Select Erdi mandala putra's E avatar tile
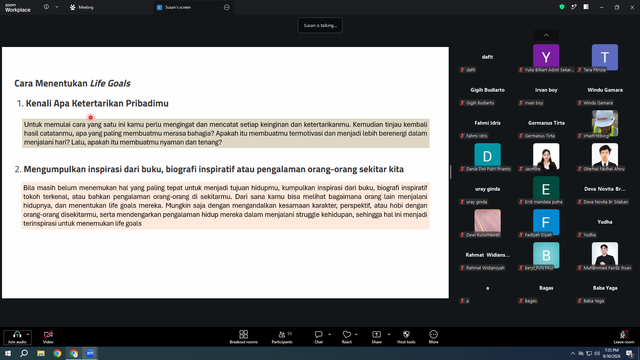The height and width of the screenshot is (360, 640). [546, 189]
